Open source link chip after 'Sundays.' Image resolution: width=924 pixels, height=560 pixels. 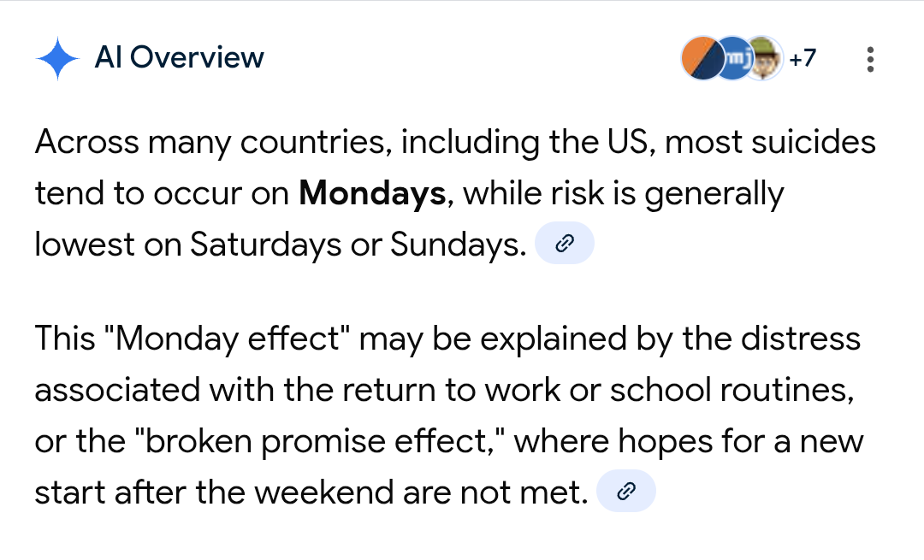pyautogui.click(x=564, y=245)
